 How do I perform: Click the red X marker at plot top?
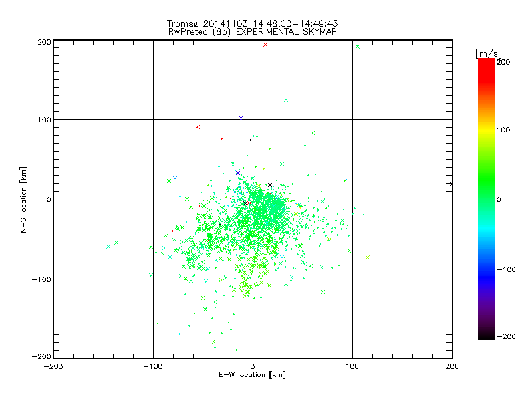[265, 45]
